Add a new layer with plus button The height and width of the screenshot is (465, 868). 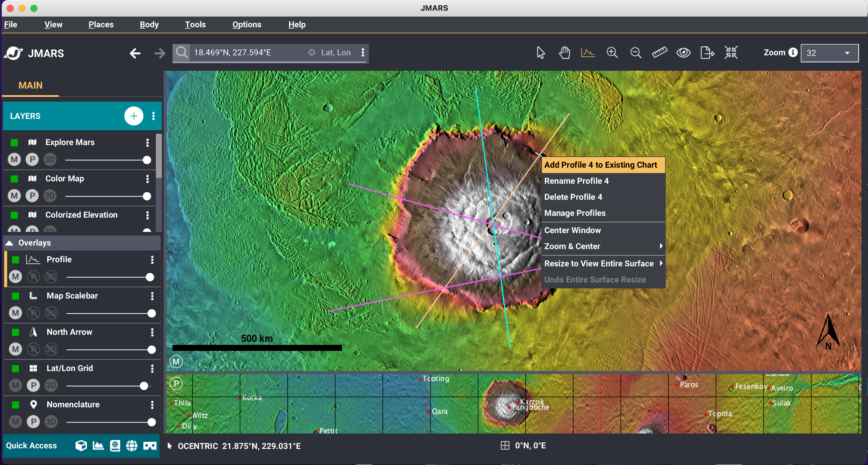(134, 116)
